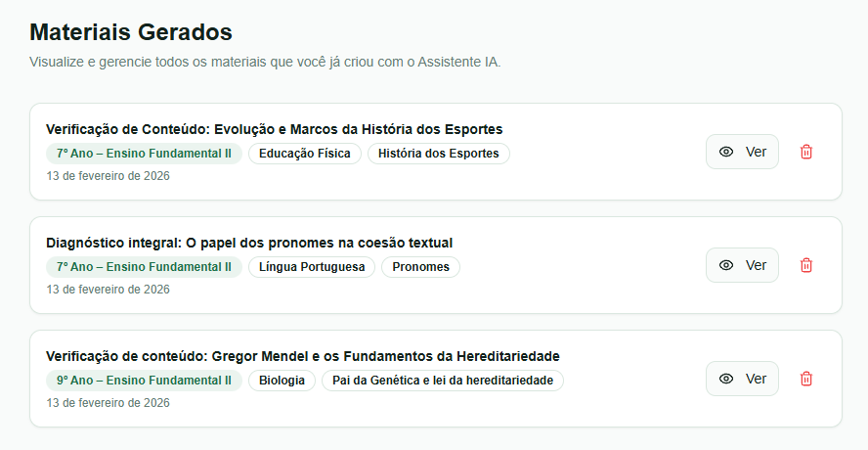
Task: Click the Pai da Genética tag
Action: click(443, 381)
